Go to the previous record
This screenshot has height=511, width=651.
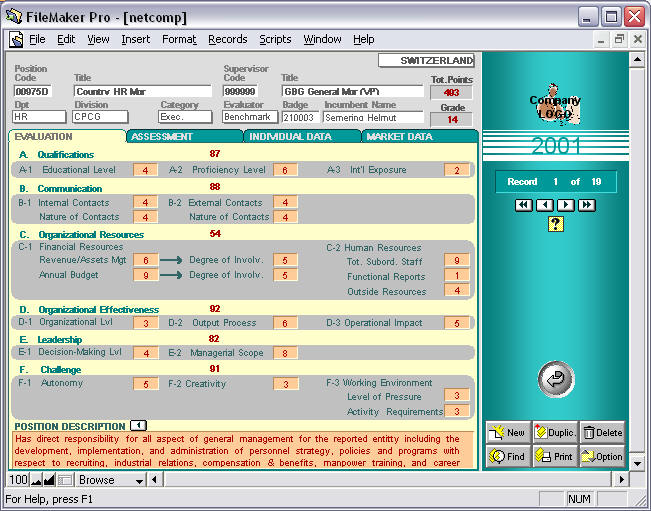coord(544,205)
